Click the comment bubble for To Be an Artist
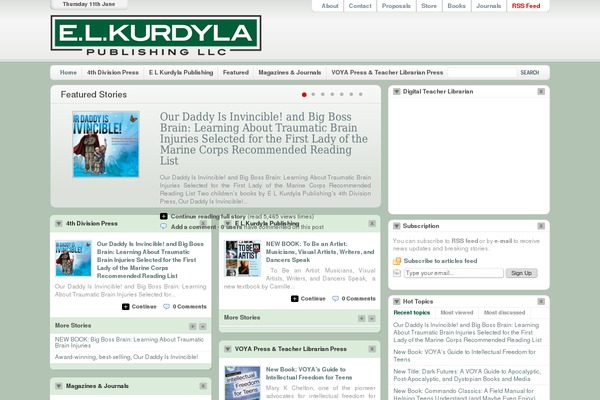This screenshot has width=600, height=400. coord(336,299)
